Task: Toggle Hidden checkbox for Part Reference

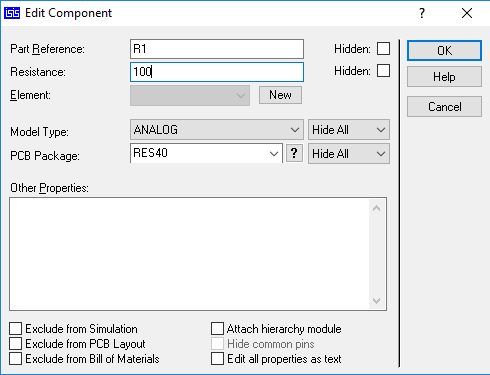Action: 383,49
